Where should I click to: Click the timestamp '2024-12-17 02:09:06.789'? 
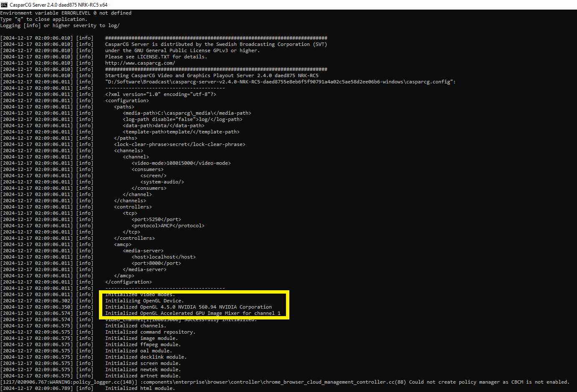tap(37, 388)
